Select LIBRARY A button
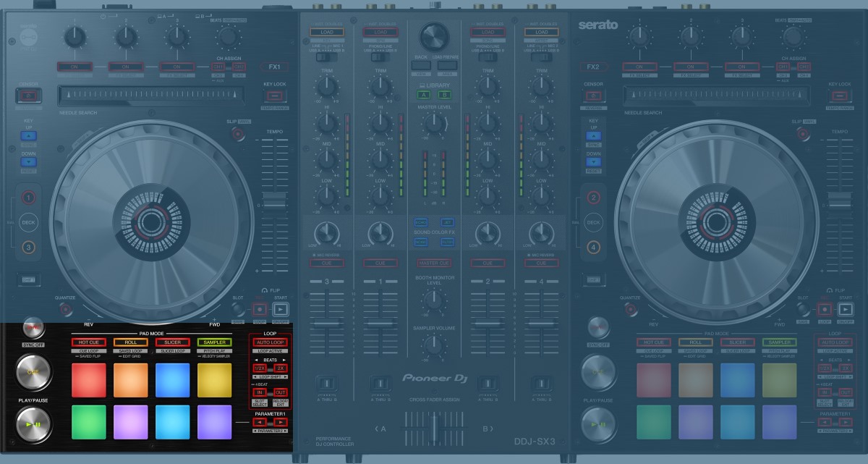Screen dimensions: 868x464 tap(423, 95)
